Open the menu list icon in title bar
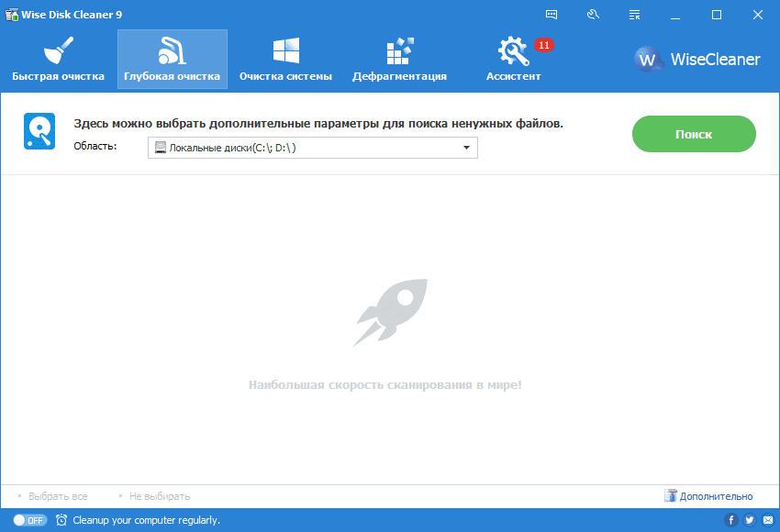This screenshot has width=780, height=532. 634,15
